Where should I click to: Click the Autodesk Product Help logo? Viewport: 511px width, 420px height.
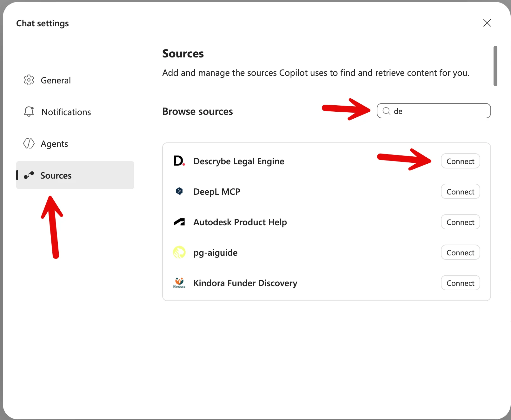179,222
